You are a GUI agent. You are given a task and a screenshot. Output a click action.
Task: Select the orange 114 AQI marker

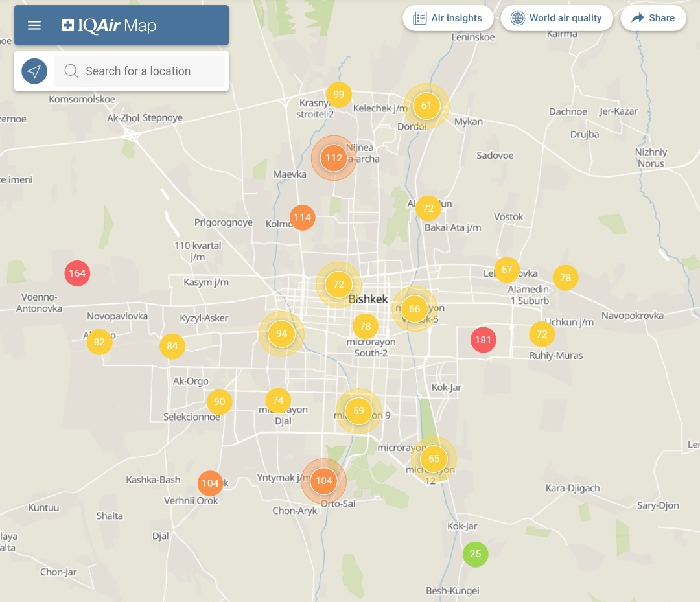[303, 218]
